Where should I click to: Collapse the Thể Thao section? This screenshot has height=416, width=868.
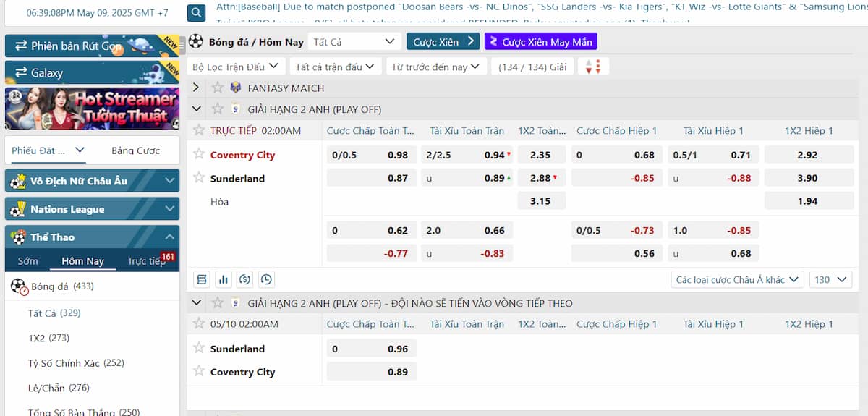[x=92, y=237]
